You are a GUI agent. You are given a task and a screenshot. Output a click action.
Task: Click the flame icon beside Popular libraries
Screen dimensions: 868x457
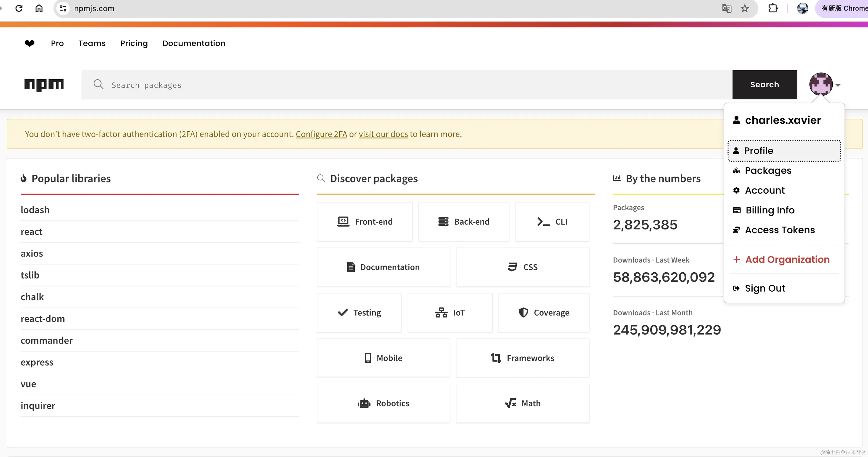pyautogui.click(x=24, y=178)
